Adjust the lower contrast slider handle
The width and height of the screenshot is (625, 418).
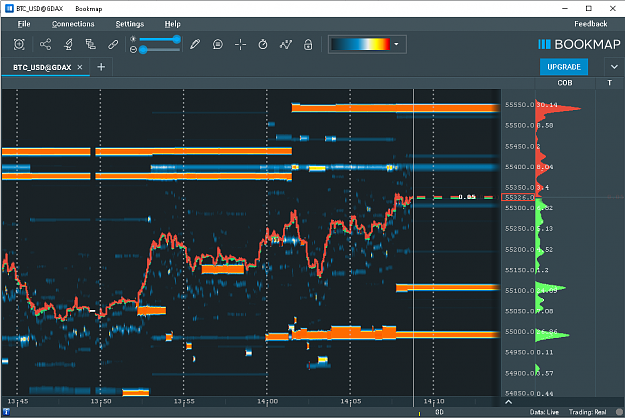pos(143,49)
